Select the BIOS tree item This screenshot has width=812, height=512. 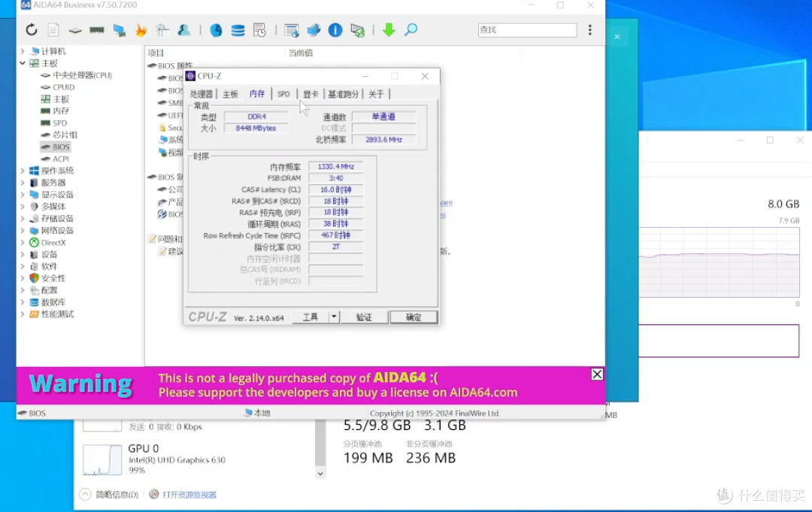point(61,147)
